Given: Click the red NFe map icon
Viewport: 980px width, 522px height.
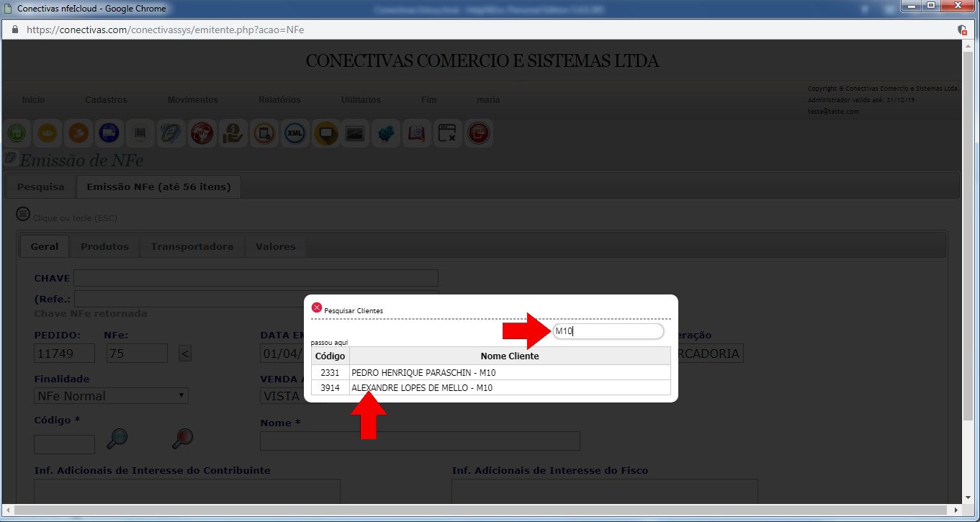Looking at the screenshot, I should (x=202, y=133).
